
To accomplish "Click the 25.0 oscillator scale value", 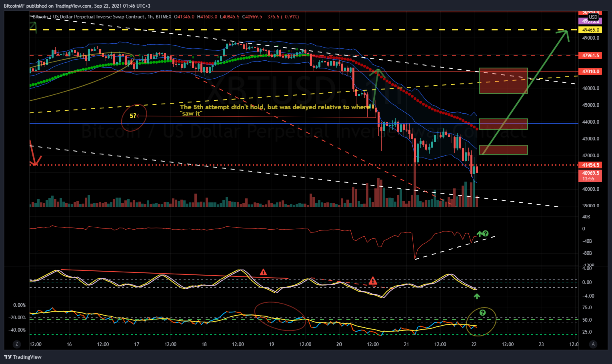I will [587, 332].
